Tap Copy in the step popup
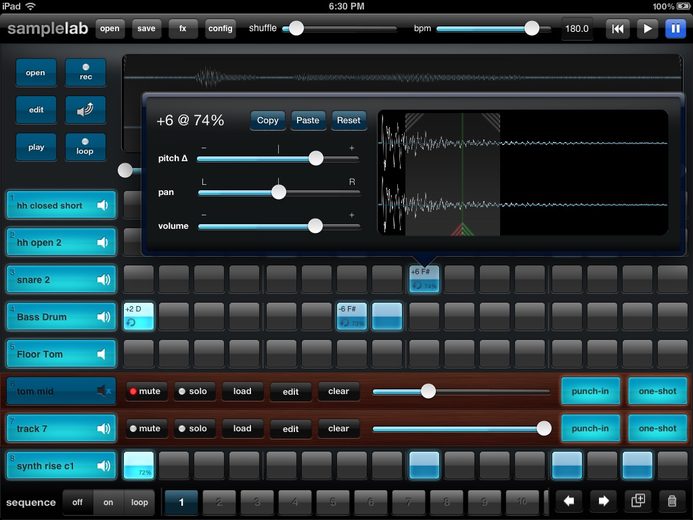Screen dimensions: 693x520 (x=267, y=120)
